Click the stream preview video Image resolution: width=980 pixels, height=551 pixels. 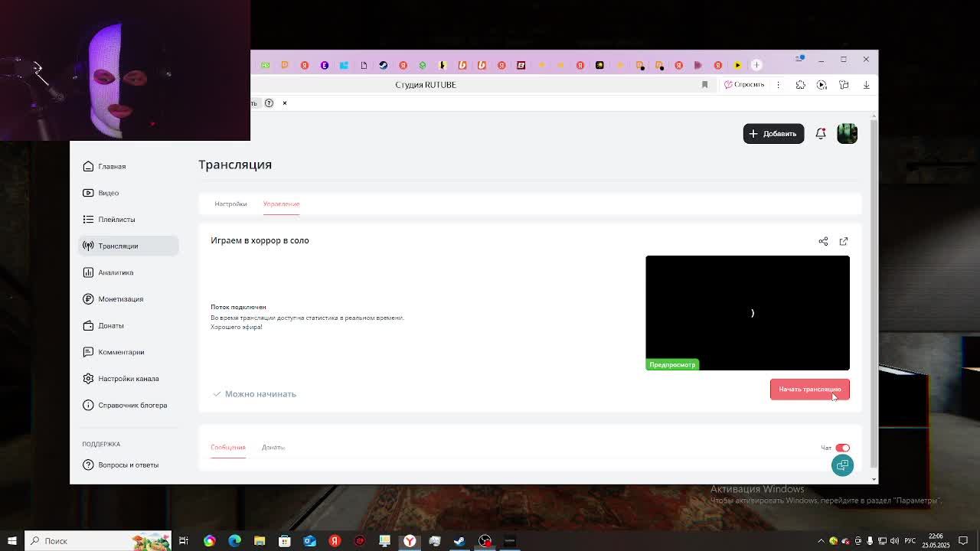coord(747,313)
